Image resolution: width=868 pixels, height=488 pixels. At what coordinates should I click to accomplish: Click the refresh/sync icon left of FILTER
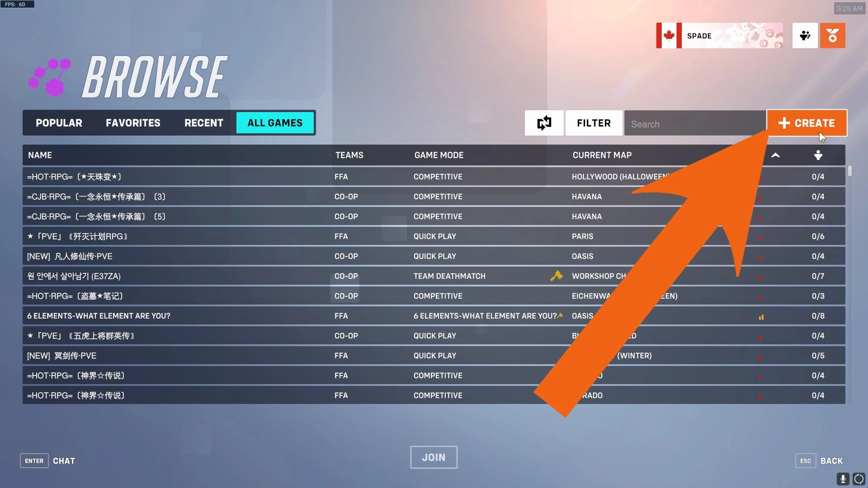pos(544,123)
